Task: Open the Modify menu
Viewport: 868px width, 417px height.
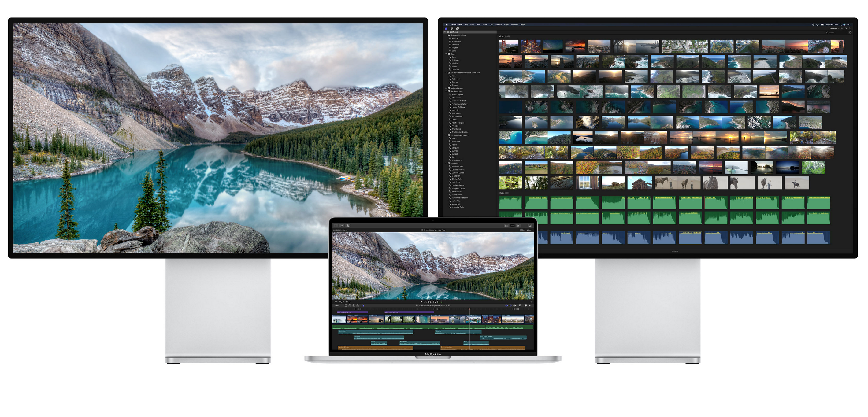Action: click(x=498, y=24)
